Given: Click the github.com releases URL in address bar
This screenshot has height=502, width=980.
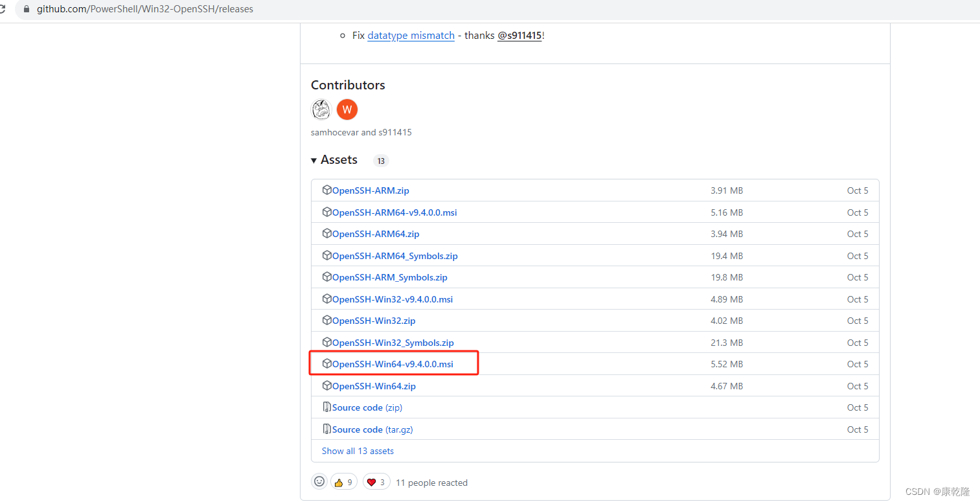Looking at the screenshot, I should [145, 9].
